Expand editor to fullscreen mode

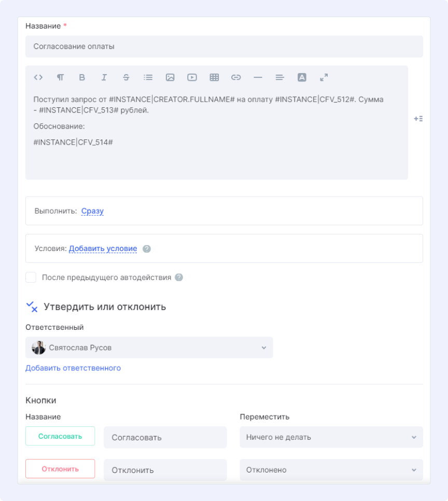[324, 77]
